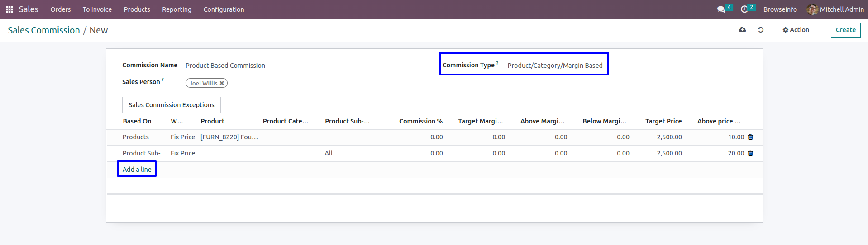Click the cloud save icon

(x=742, y=30)
